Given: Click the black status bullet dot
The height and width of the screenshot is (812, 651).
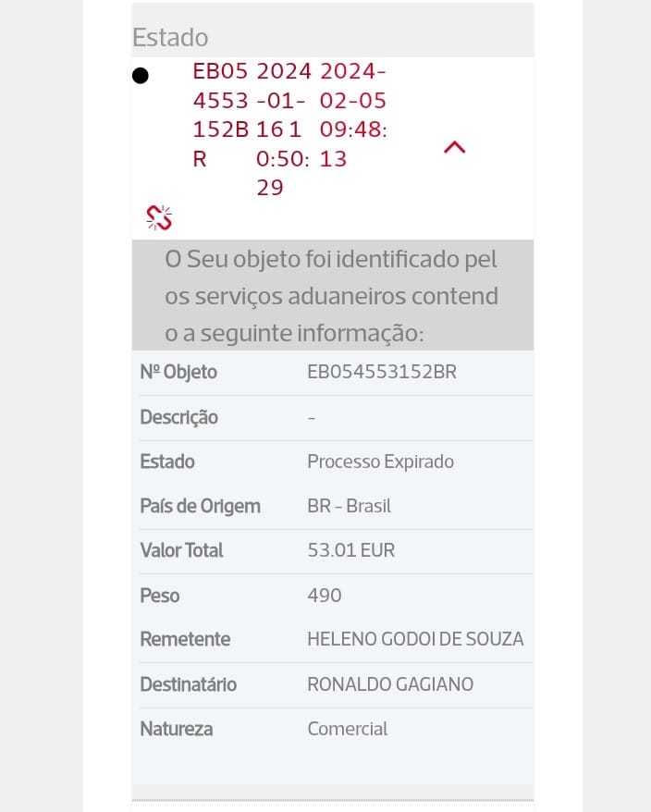Looking at the screenshot, I should point(141,76).
